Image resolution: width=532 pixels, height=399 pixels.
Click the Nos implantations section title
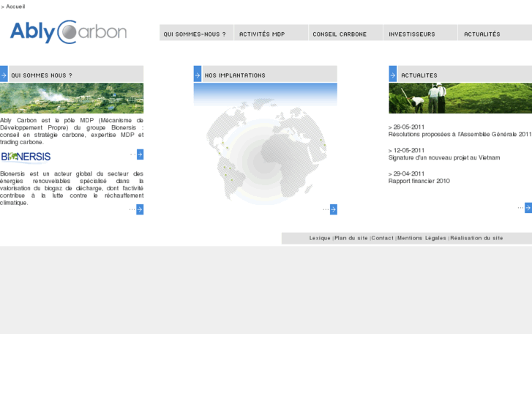point(235,75)
